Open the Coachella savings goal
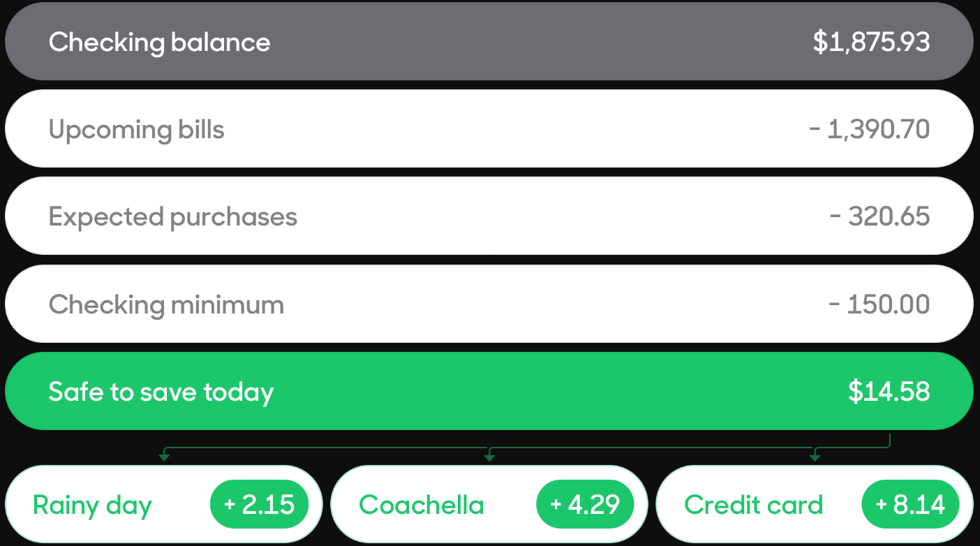This screenshot has width=980, height=546. coord(489,504)
